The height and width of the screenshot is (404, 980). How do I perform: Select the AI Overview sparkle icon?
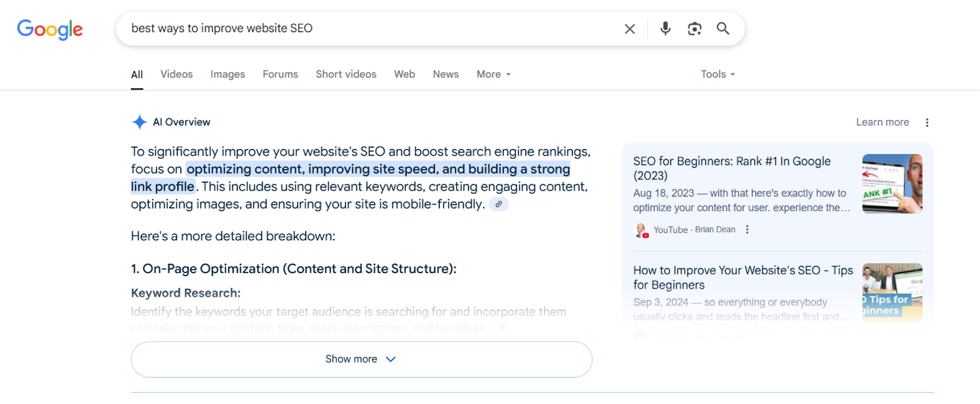139,122
